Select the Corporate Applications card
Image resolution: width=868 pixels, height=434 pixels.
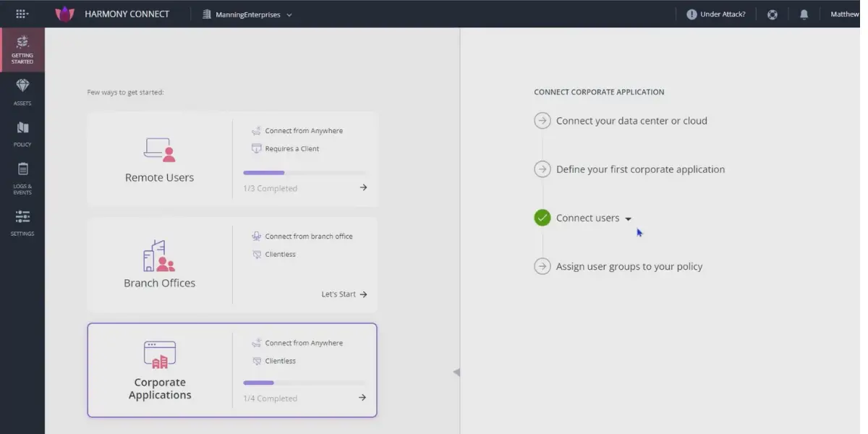pyautogui.click(x=232, y=370)
